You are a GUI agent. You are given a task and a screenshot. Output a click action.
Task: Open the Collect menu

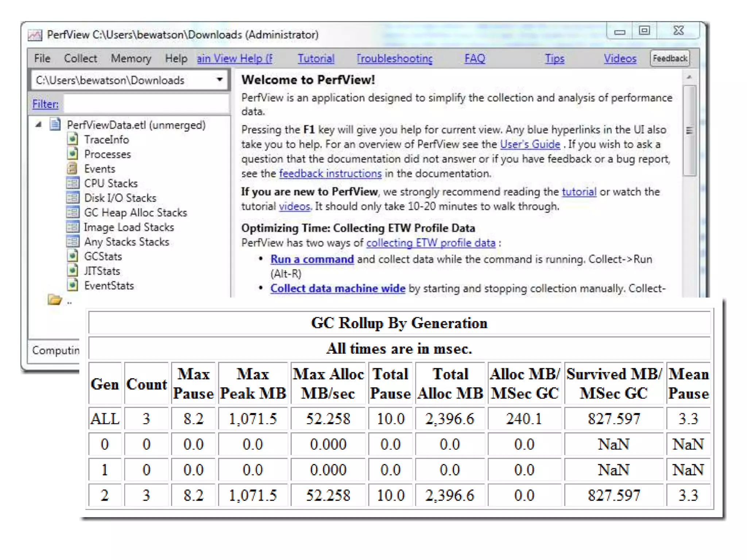pos(80,58)
